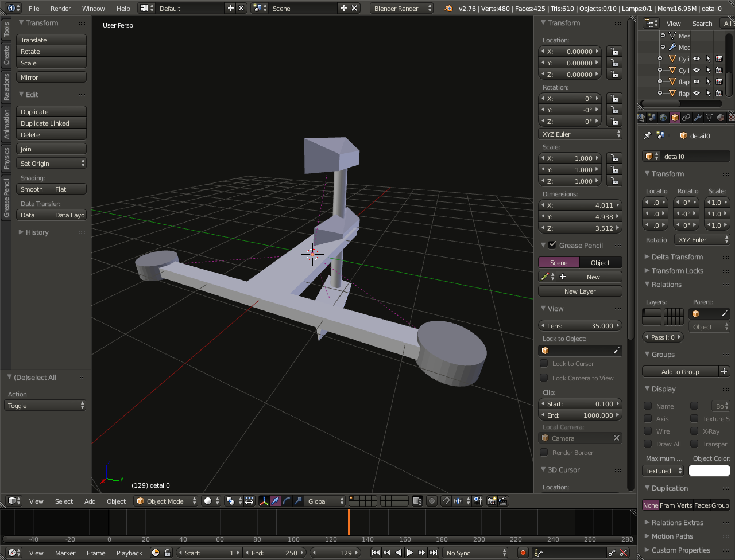Viewport: 735px width, 560px height.
Task: Click the lock layers to scene icon
Action: pos(417,501)
